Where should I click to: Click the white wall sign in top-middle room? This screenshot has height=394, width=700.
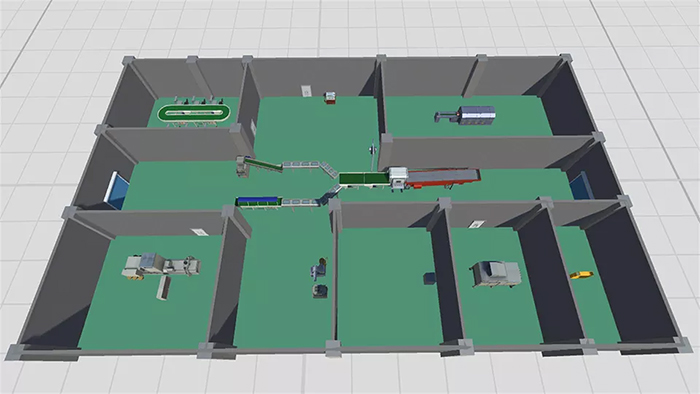306,91
